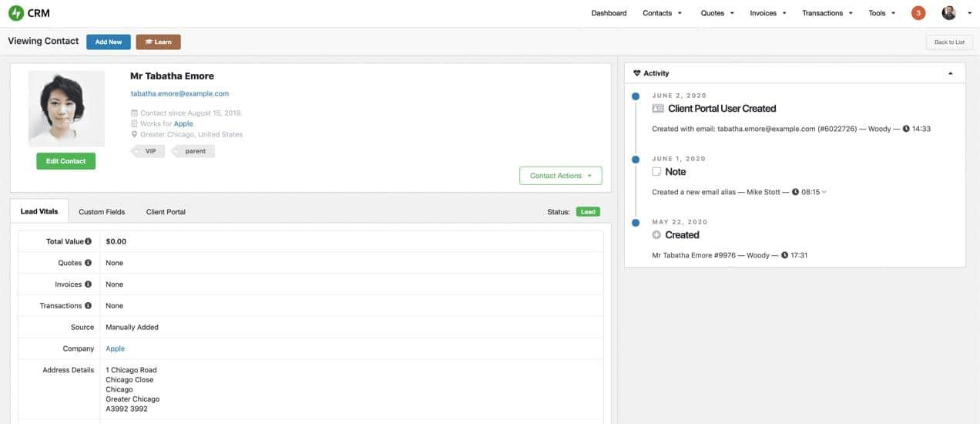Image resolution: width=980 pixels, height=424 pixels.
Task: Click the Invoices info icon
Action: (x=88, y=284)
